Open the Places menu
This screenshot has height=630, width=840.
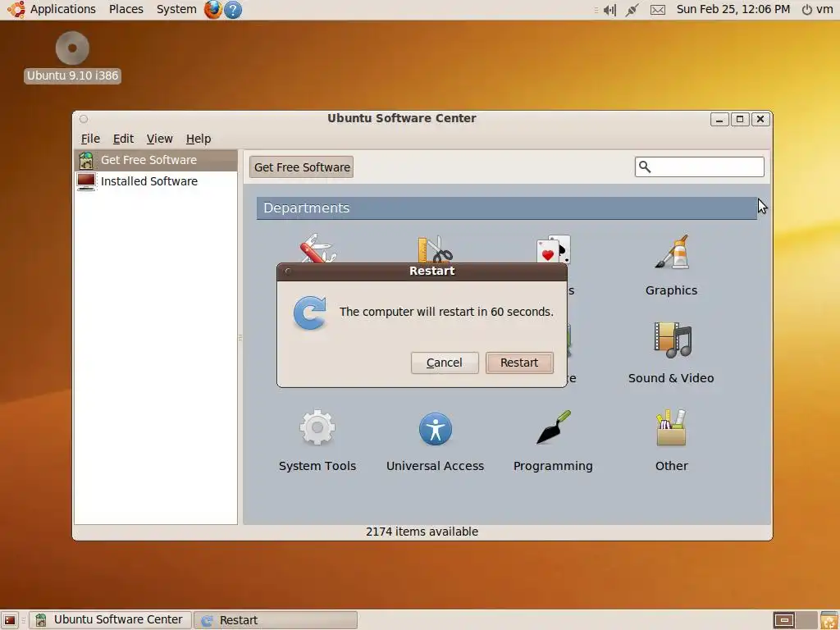126,9
